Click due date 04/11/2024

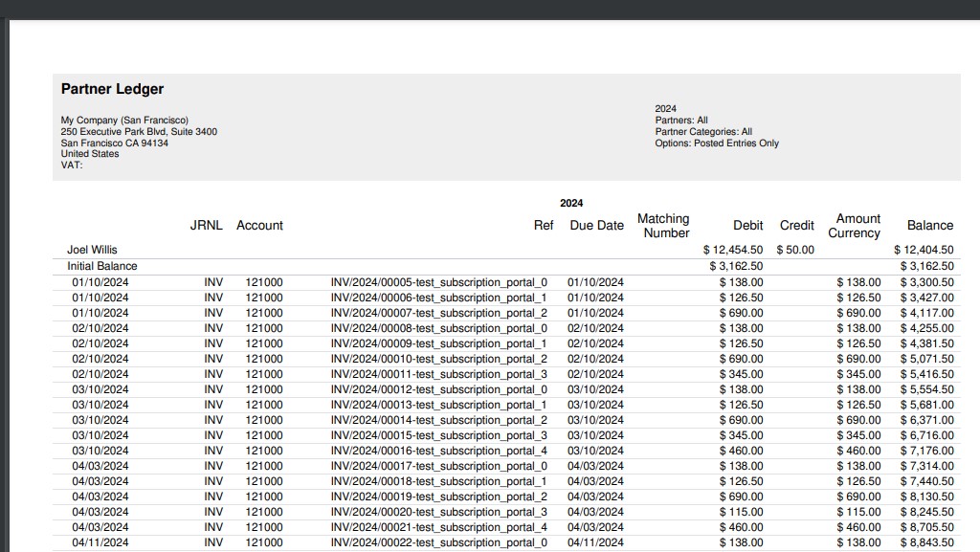tap(595, 542)
